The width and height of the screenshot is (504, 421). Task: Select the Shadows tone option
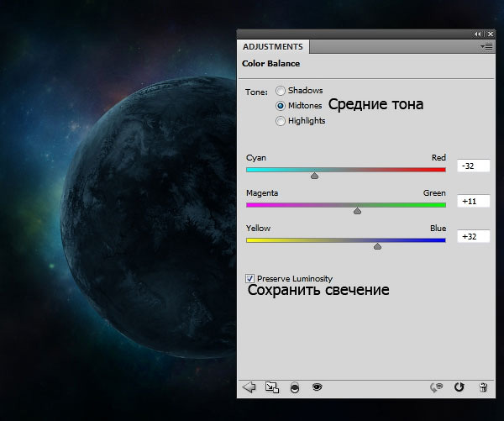tap(281, 91)
